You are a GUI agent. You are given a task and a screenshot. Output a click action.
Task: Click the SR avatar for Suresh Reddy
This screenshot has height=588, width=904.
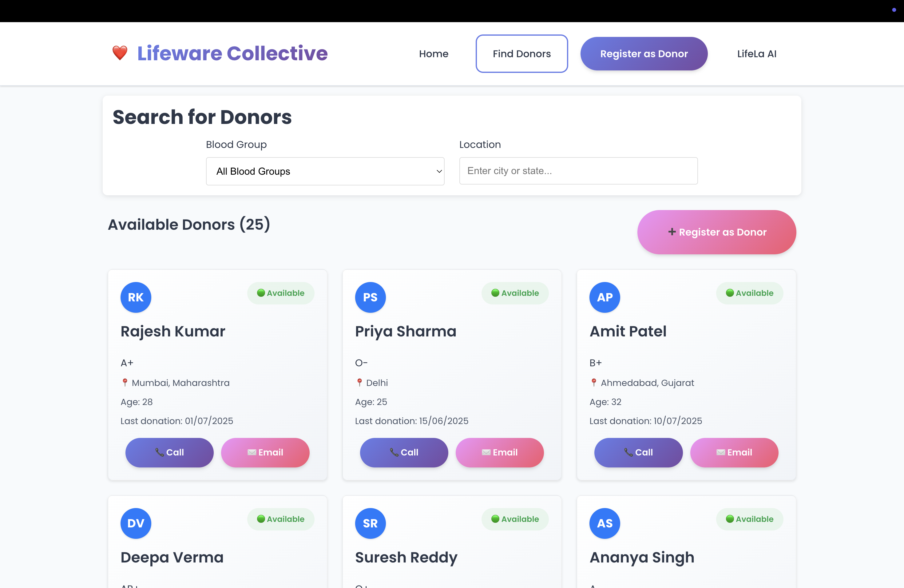(370, 523)
